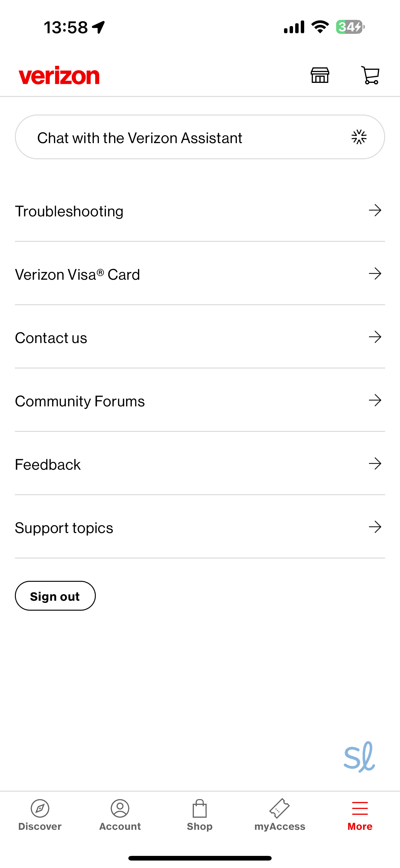Open the myAccess ticket tab
The image size is (400, 868).
coord(280,815)
